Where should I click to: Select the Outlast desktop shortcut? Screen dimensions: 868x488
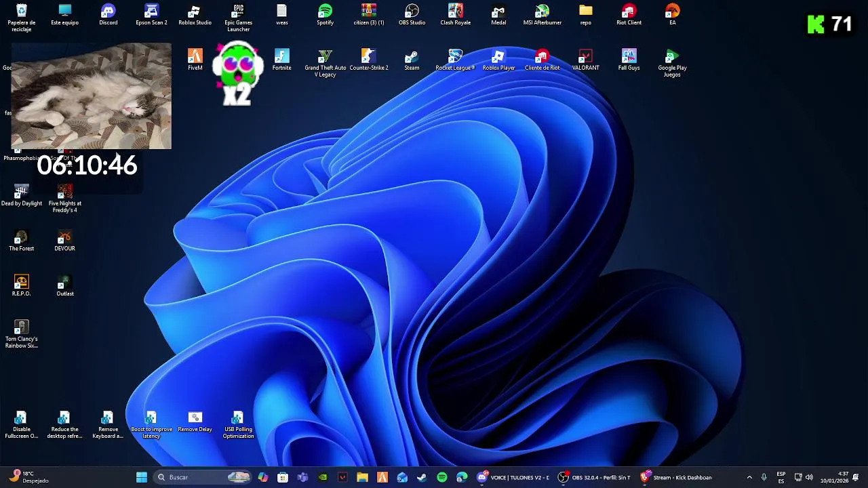(x=65, y=285)
